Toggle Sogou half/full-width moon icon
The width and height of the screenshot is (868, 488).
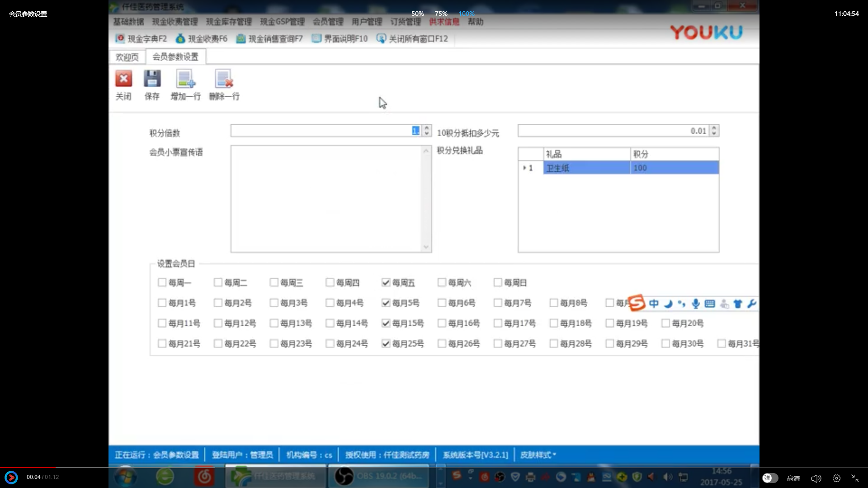coord(668,304)
